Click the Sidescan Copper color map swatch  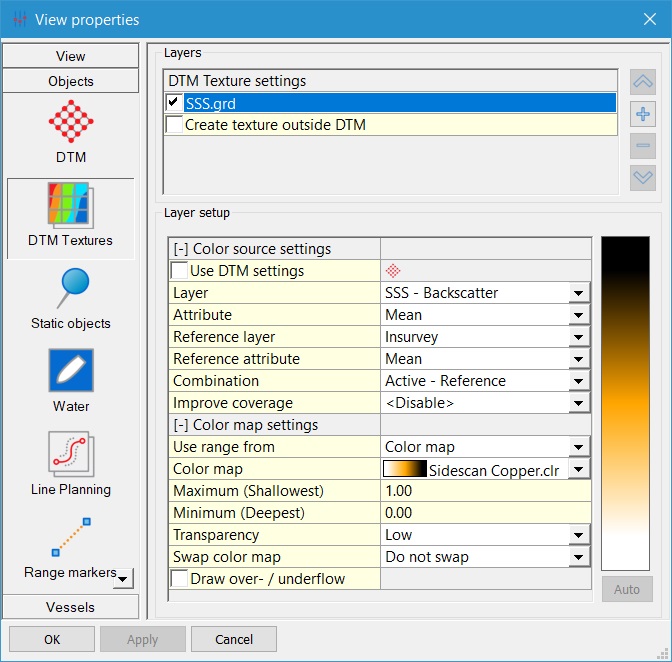tap(405, 470)
